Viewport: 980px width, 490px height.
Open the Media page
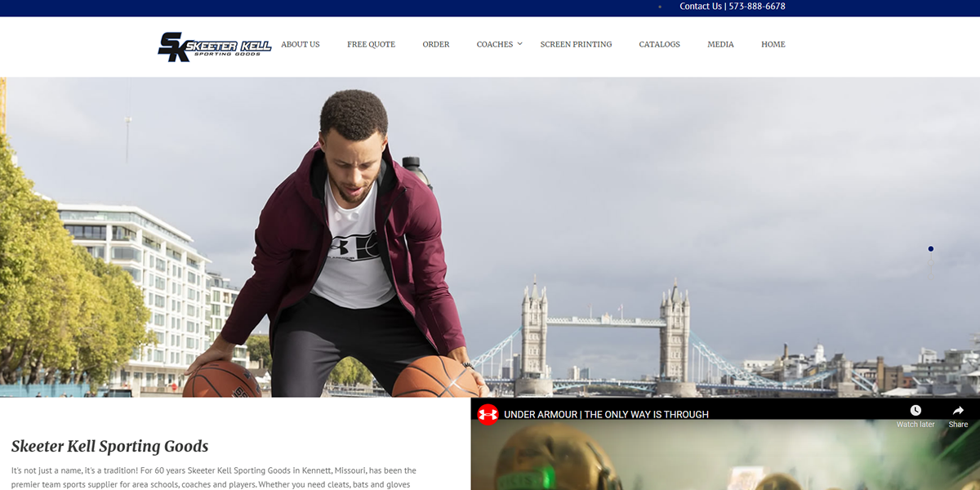720,44
